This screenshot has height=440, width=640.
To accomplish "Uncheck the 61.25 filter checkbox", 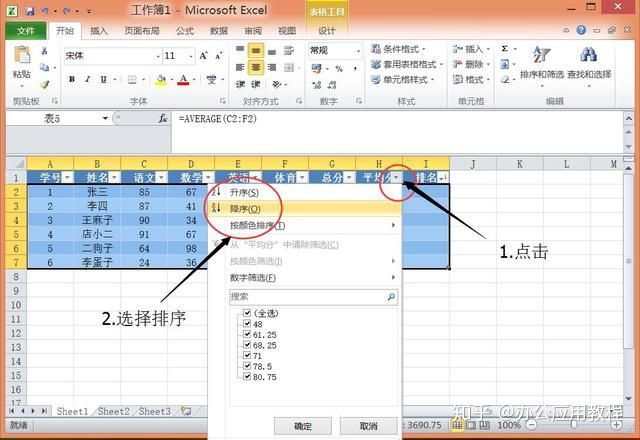I will coord(247,334).
